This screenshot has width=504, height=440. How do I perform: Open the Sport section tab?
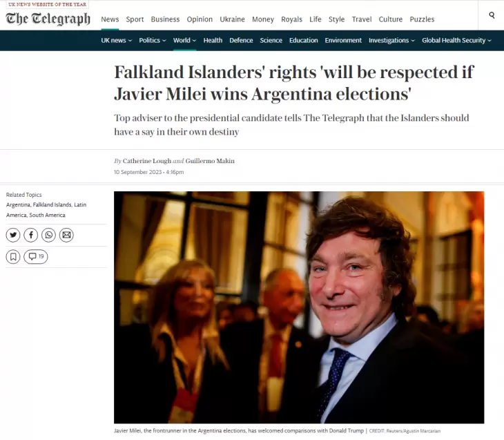(135, 19)
